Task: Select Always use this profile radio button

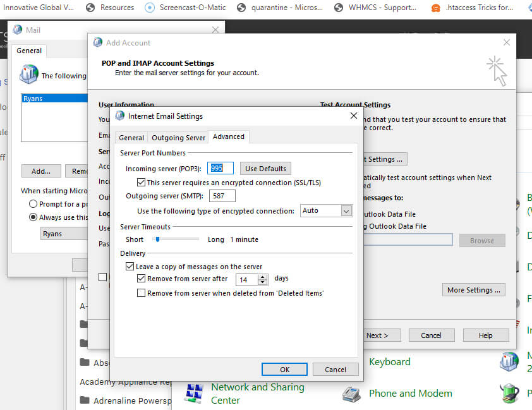Action: pyautogui.click(x=33, y=217)
